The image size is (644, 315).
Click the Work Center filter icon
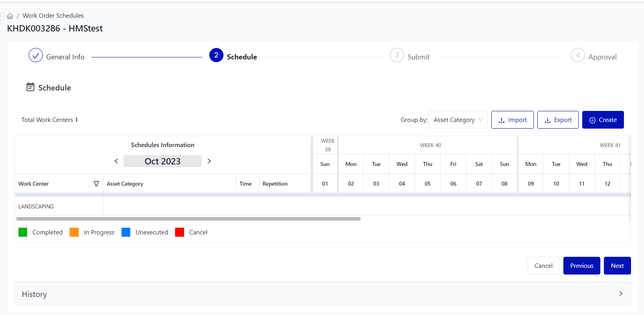click(x=96, y=184)
